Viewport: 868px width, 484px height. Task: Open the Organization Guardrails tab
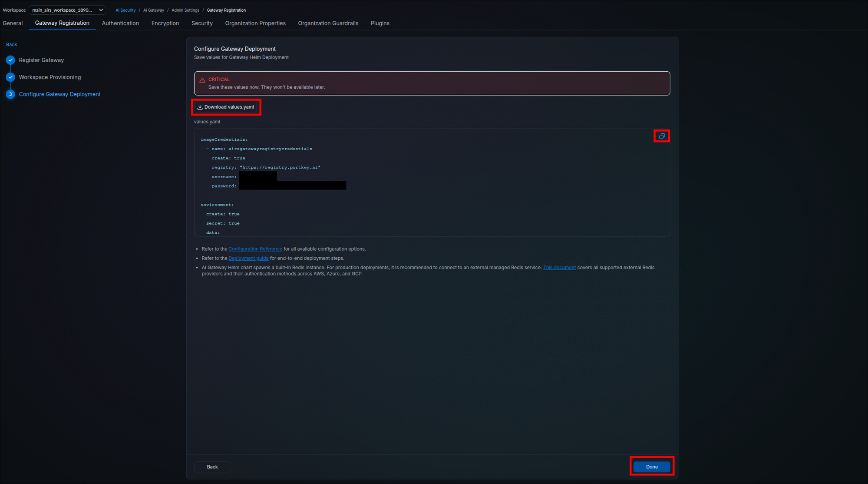328,23
